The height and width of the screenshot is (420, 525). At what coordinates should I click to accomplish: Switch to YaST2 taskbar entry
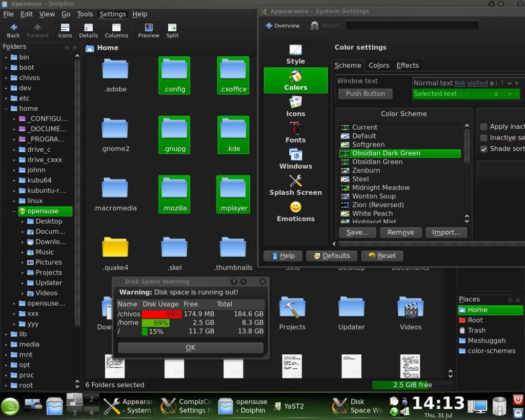(x=288, y=406)
